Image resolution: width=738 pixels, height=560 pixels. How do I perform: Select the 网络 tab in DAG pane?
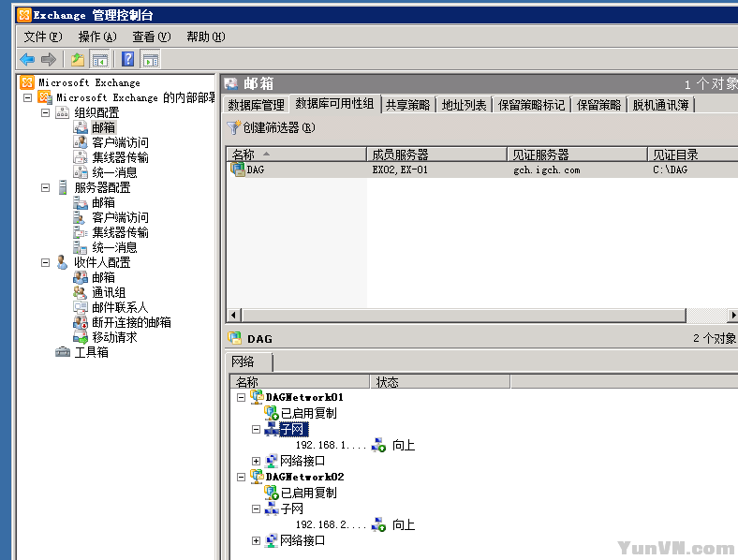coord(248,361)
